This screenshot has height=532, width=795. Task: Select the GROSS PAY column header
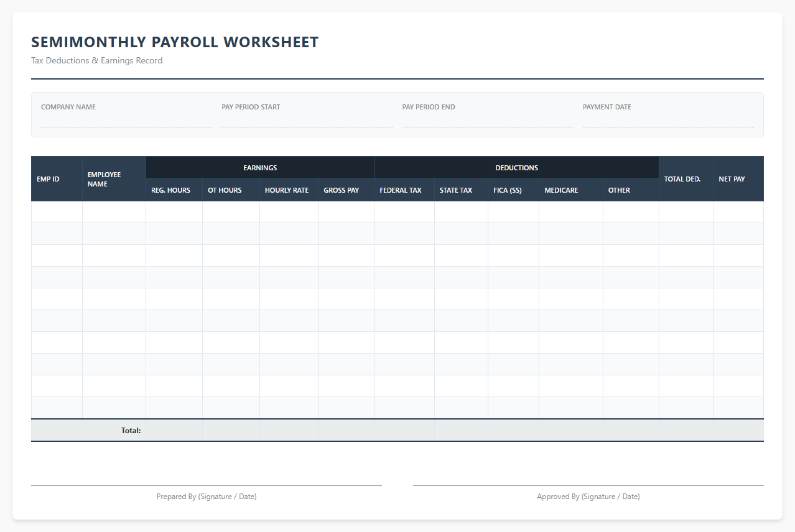coord(346,190)
